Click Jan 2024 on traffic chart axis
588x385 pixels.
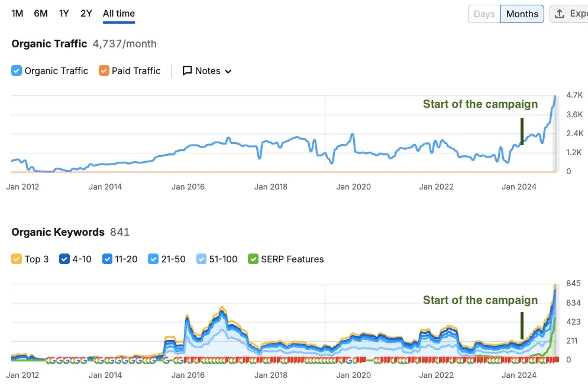[x=519, y=187]
